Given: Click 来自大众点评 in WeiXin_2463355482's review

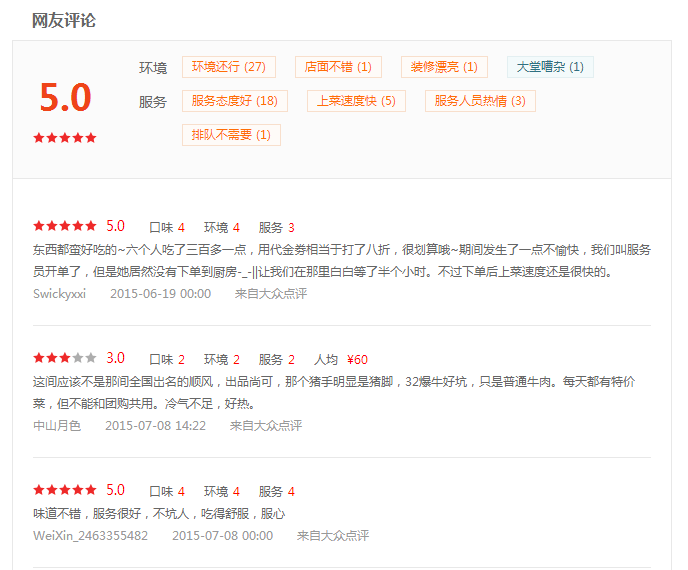Looking at the screenshot, I should (x=333, y=536).
